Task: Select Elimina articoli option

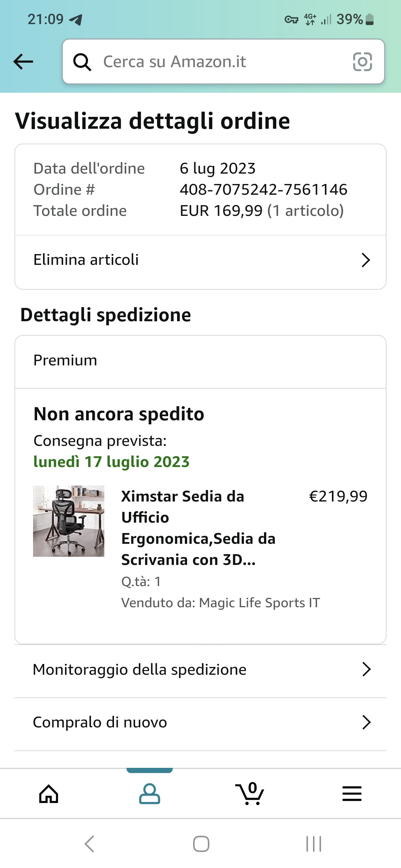Action: (x=86, y=260)
